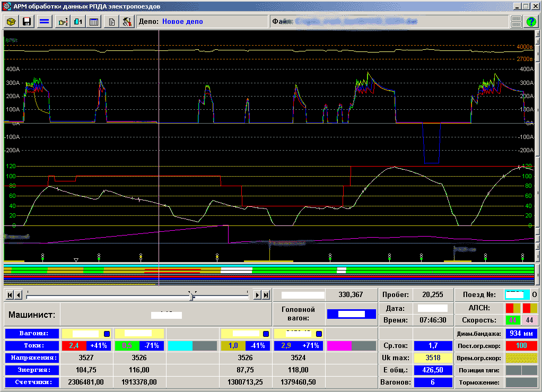Toggle blue square on fifth wagon cell
The height and width of the screenshot is (392, 542).
(319, 334)
